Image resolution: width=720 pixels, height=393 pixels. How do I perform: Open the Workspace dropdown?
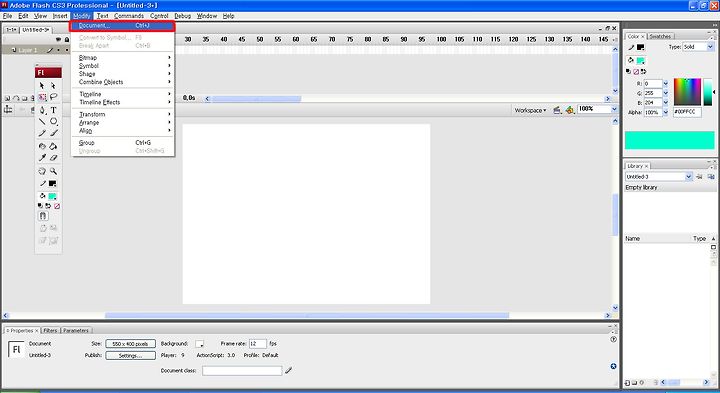coord(530,110)
